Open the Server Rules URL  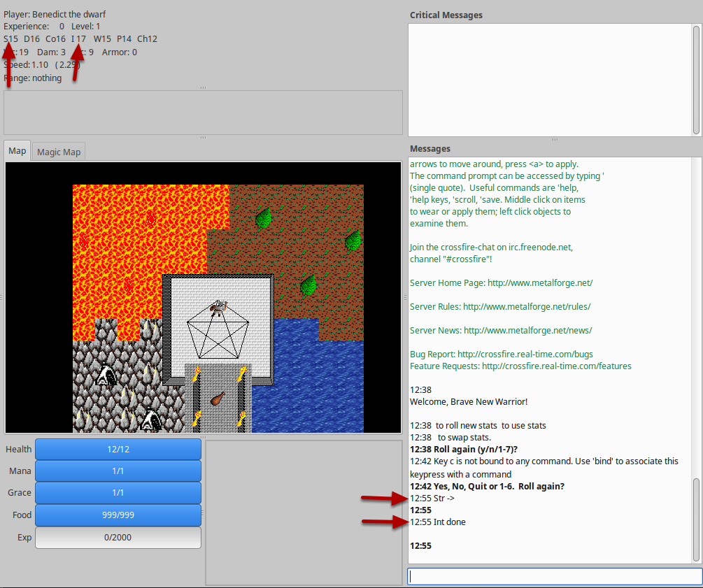point(526,307)
